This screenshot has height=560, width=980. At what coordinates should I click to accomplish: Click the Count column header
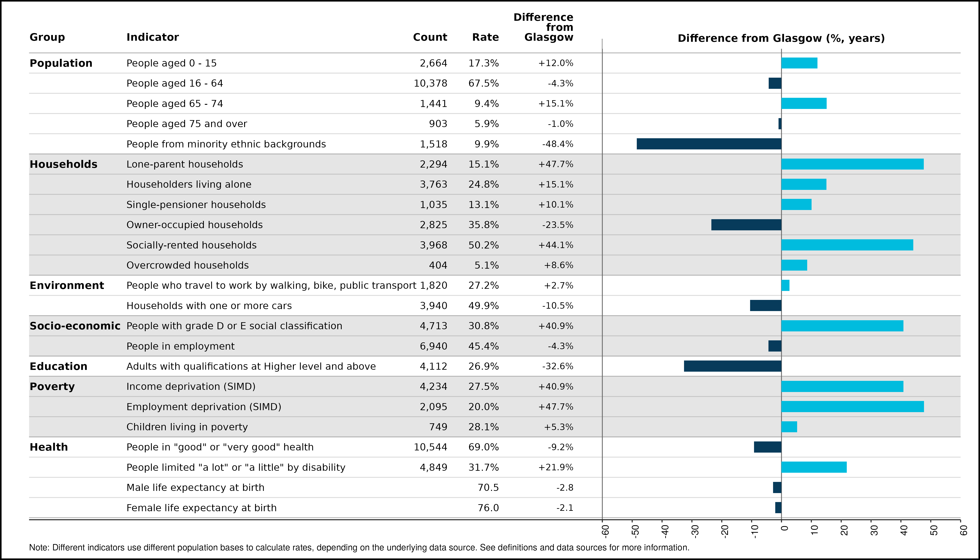tap(430, 37)
